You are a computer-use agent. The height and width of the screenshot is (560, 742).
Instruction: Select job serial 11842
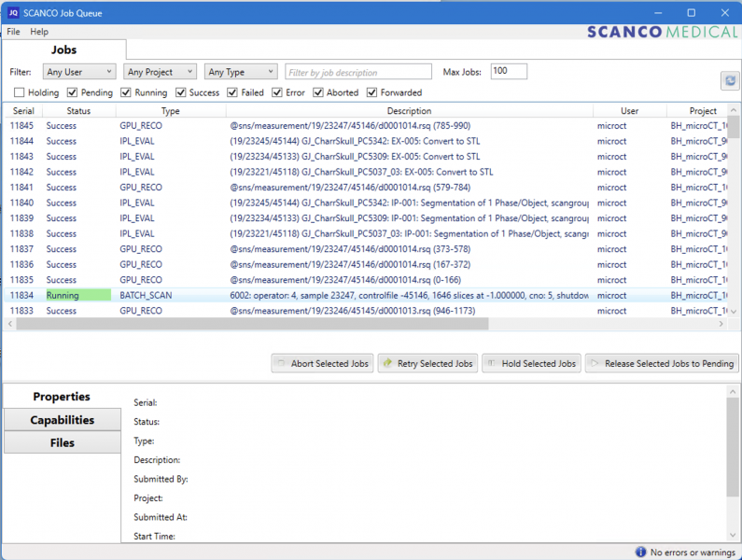pos(21,172)
